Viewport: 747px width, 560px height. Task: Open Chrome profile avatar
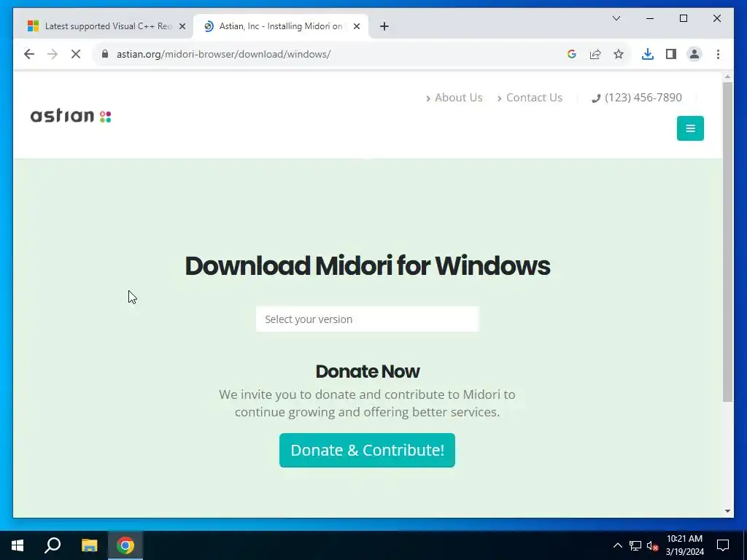point(694,54)
